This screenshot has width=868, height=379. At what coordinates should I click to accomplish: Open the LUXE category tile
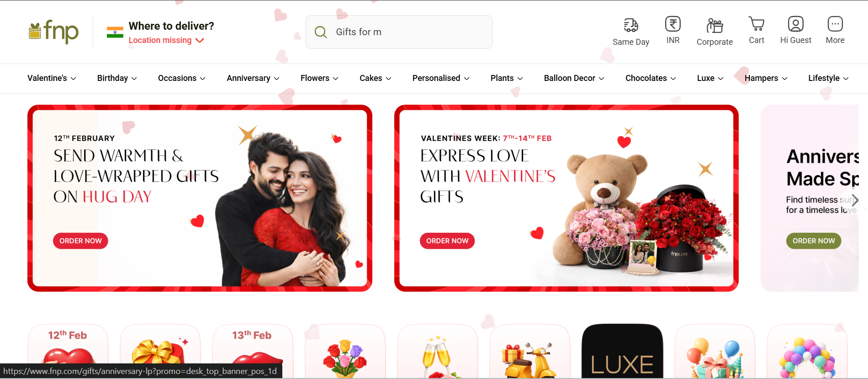point(622,351)
